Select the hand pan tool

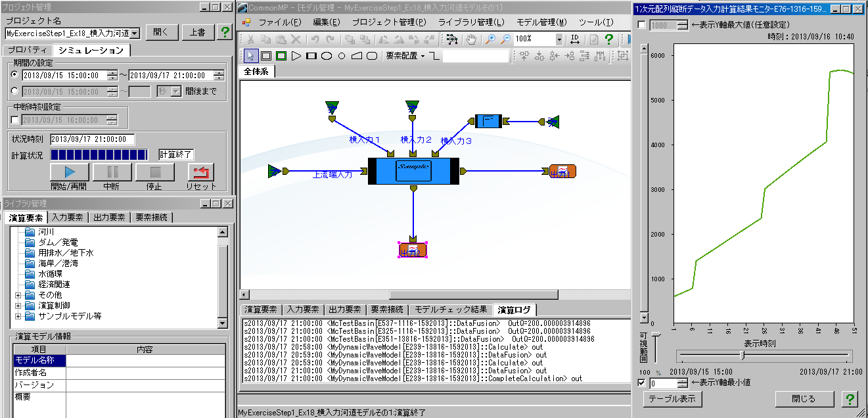471,39
